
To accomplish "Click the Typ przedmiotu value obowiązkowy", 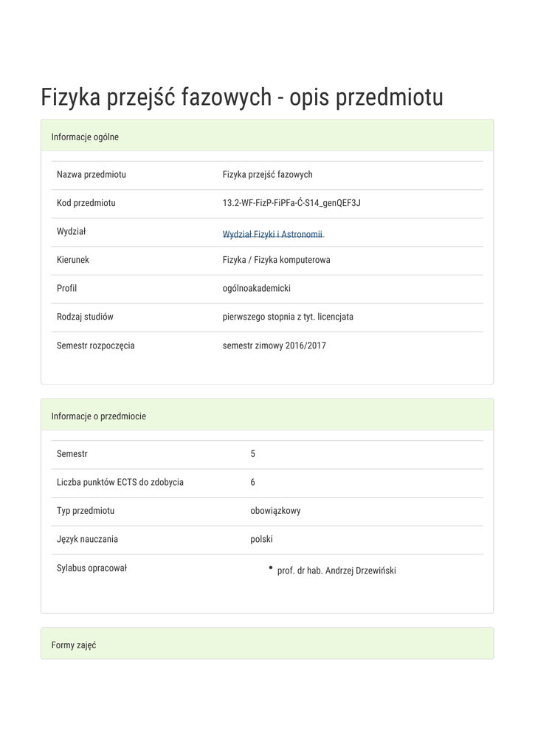I will pyautogui.click(x=275, y=511).
